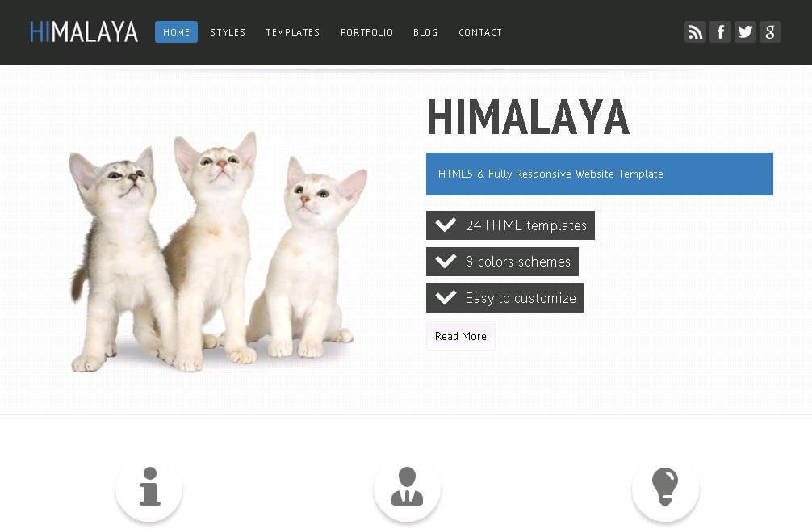Click the Read More button
This screenshot has width=812, height=529.
[x=460, y=336]
